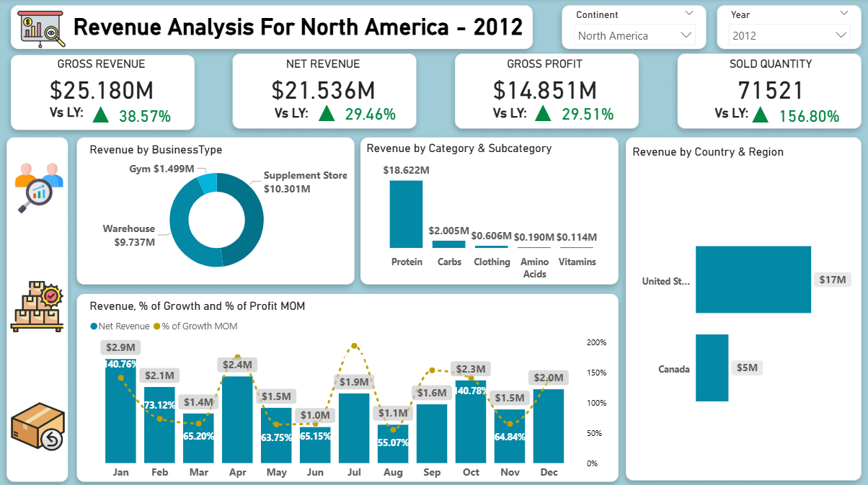Screen dimensions: 868x485
Task: Click the Gross Revenue green up triangle
Action: pos(100,114)
